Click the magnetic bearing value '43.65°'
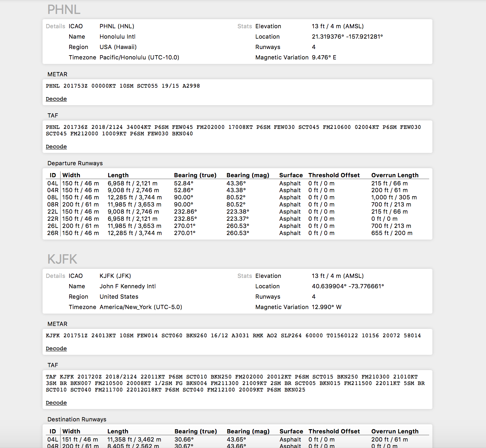Image resolution: width=486 pixels, height=448 pixels. coord(237,440)
